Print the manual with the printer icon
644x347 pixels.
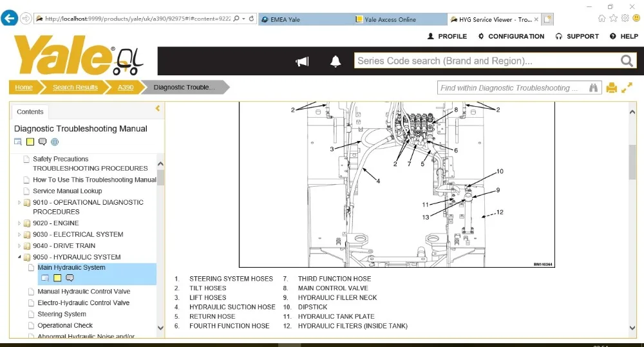pos(611,88)
